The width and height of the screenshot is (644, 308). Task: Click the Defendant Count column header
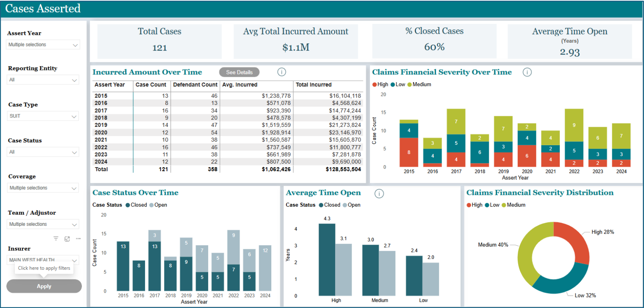click(x=195, y=85)
